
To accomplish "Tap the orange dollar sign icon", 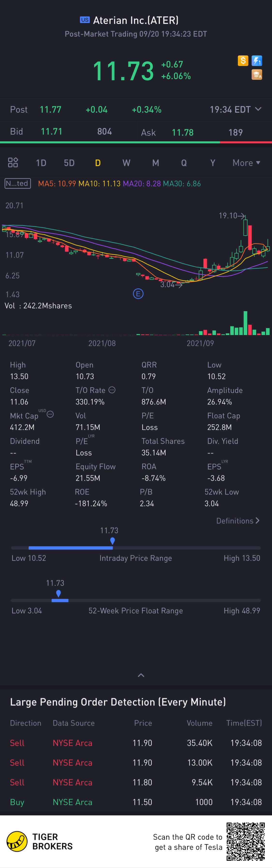I will tap(243, 61).
